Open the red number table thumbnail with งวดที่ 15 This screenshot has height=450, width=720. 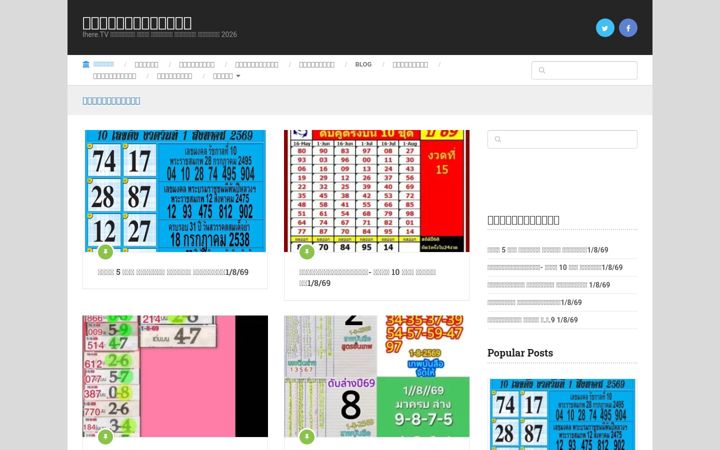pos(377,191)
